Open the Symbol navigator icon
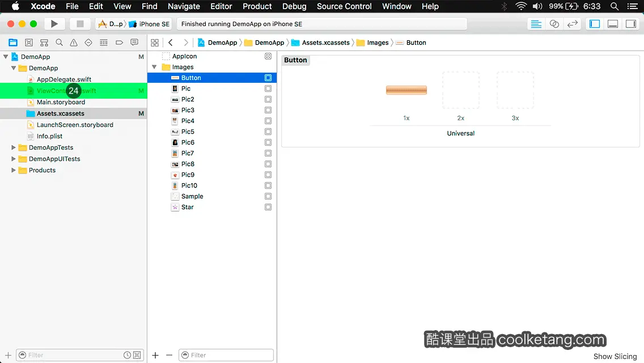 pos(44,43)
